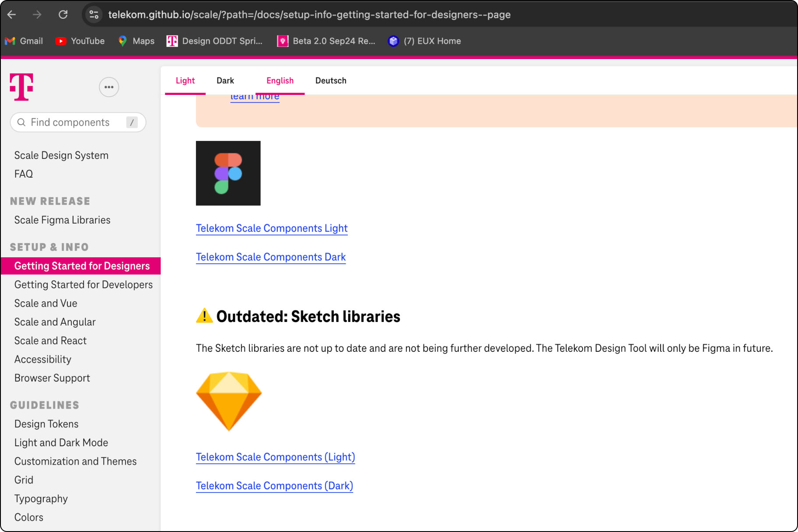Click the slash shortcut badge in search

pos(132,122)
